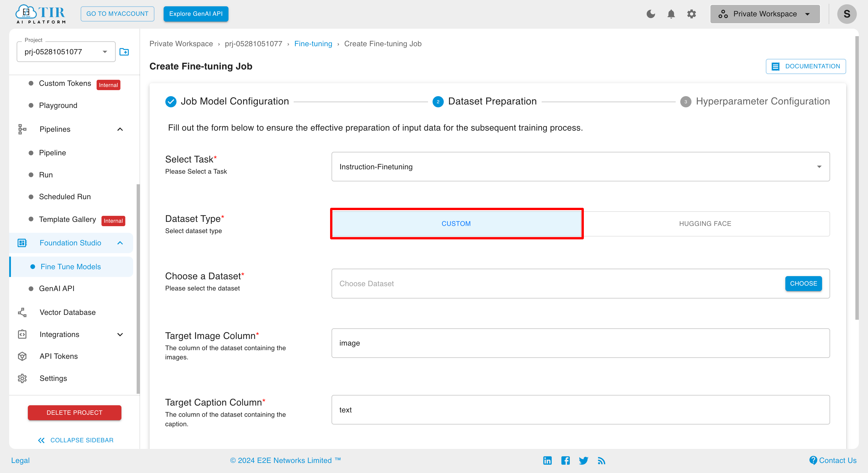
Task: Open Scheduled Run sidebar item
Action: 65,197
